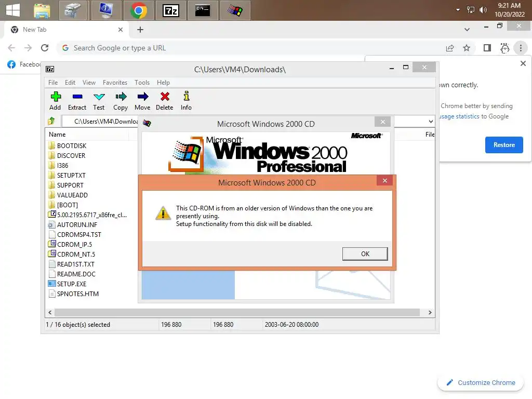Click the up-folder icon beside the path field
The image size is (532, 399).
click(x=51, y=121)
